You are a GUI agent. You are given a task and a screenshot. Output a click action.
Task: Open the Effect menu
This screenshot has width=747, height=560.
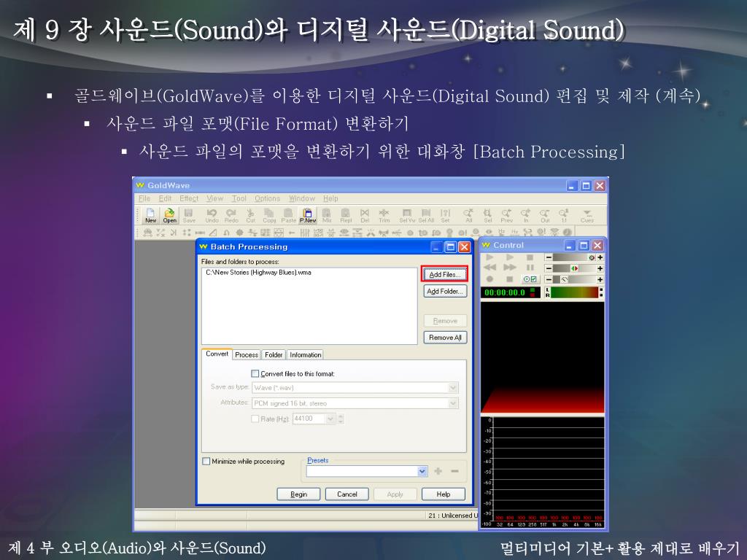coord(189,198)
